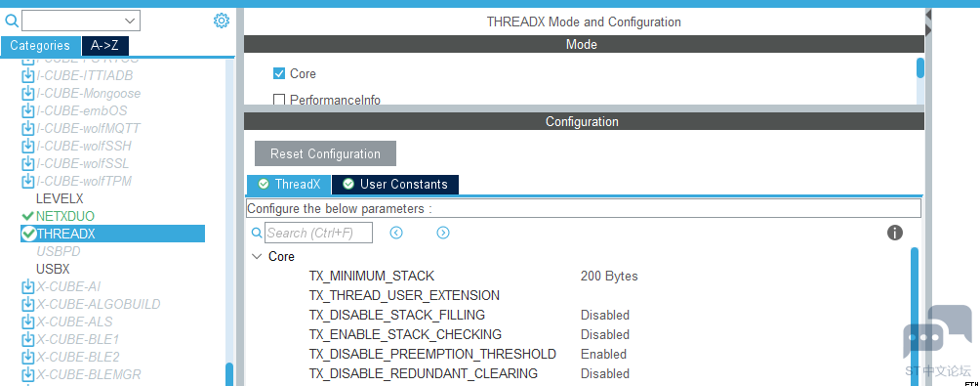The width and height of the screenshot is (980, 386).
Task: Click the check icon on User Constants tab
Action: click(348, 184)
